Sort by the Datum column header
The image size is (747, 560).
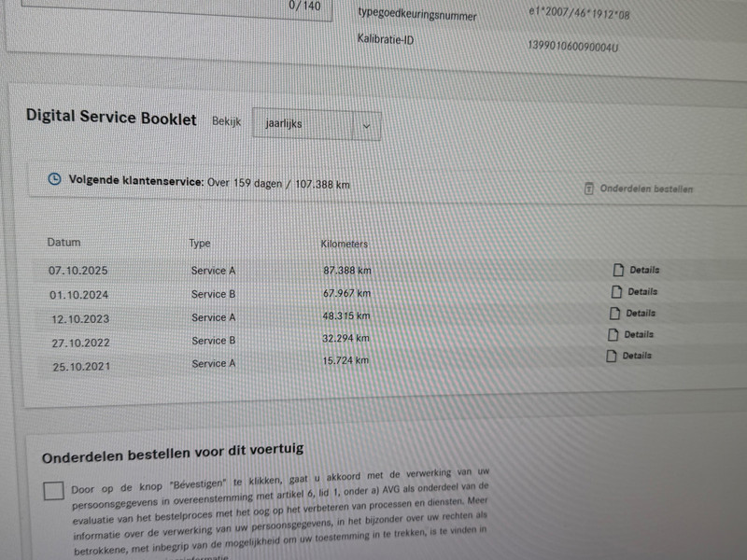[64, 242]
